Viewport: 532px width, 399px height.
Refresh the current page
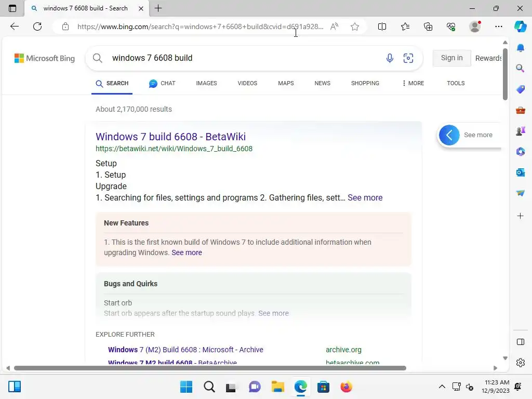coord(37,26)
